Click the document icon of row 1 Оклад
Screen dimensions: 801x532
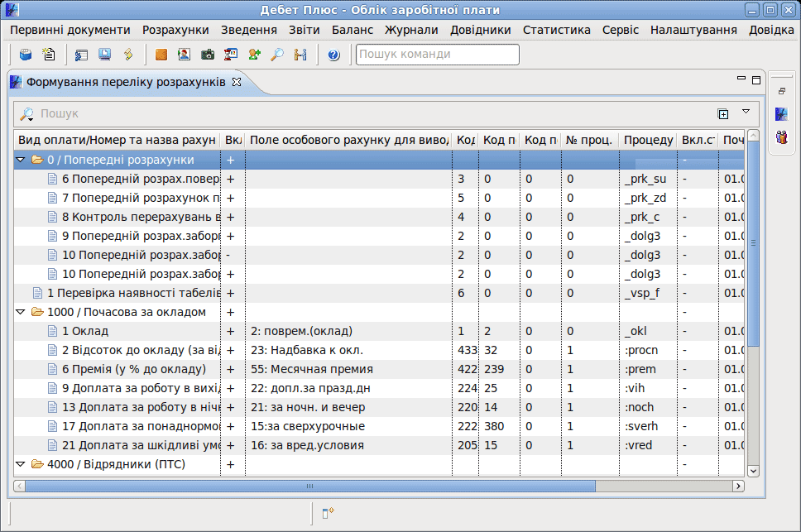(x=52, y=331)
